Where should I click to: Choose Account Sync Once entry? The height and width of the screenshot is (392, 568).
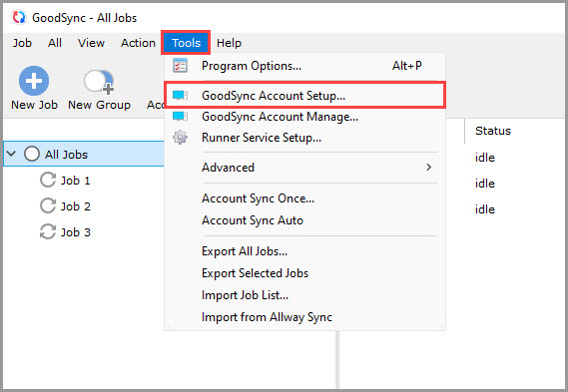304,198
